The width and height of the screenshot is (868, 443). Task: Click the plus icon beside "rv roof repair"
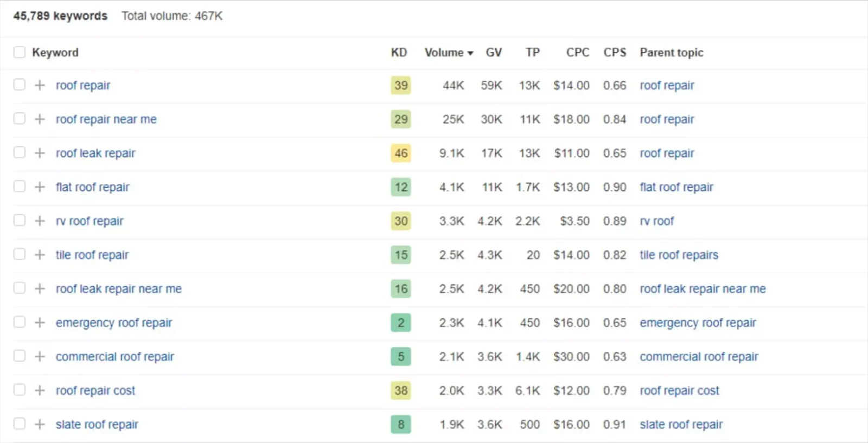click(x=39, y=221)
